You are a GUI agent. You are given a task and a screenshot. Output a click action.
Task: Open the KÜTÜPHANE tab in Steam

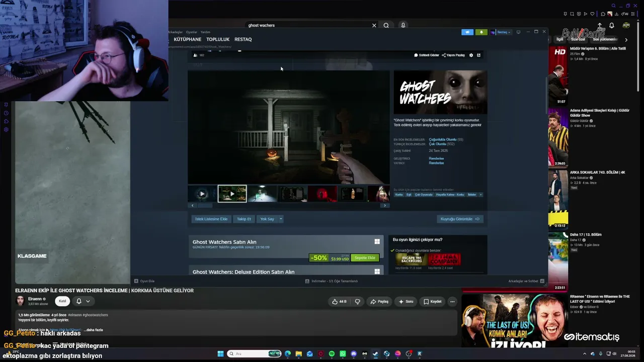pyautogui.click(x=187, y=39)
